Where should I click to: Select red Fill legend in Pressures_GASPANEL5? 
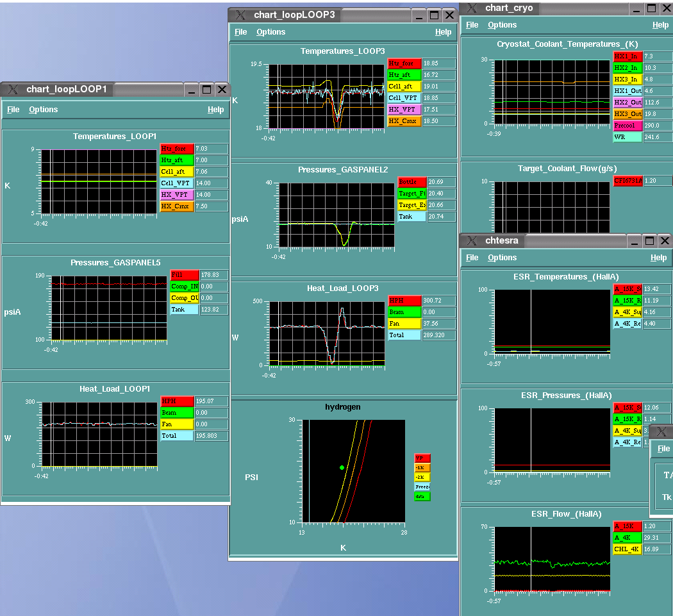point(185,275)
